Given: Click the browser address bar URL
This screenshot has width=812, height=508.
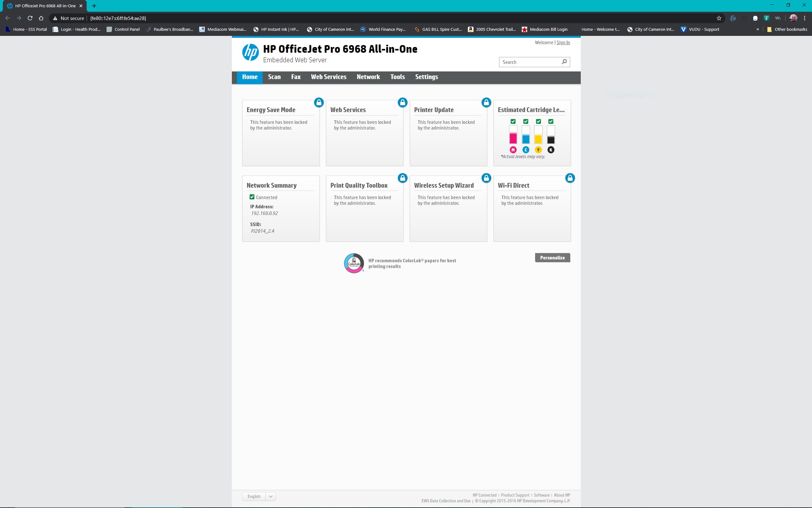Looking at the screenshot, I should [118, 18].
